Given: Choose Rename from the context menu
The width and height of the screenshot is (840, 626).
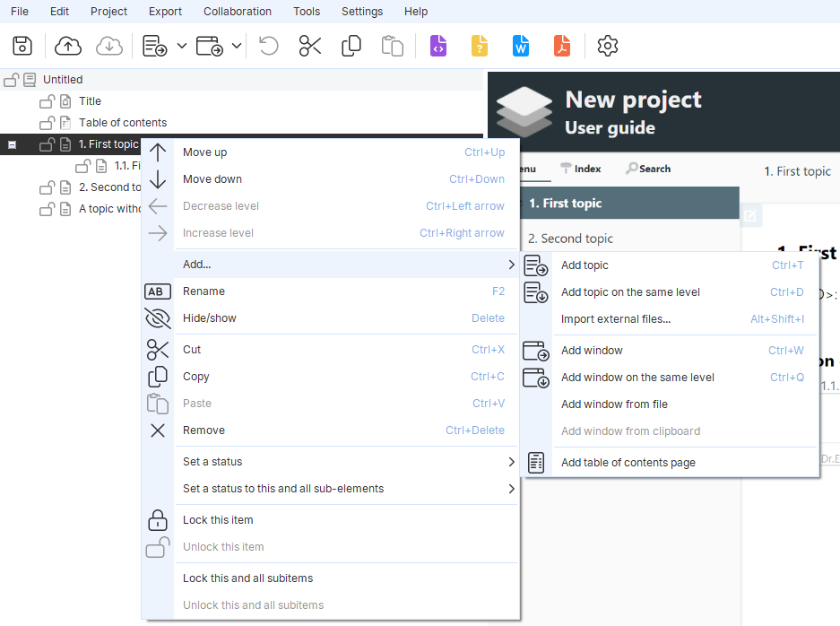Looking at the screenshot, I should pyautogui.click(x=345, y=291).
